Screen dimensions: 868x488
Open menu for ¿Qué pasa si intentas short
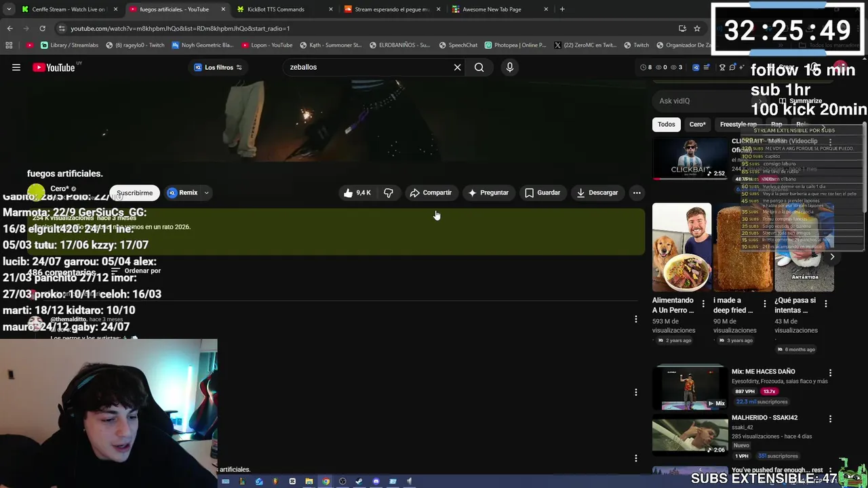826,304
